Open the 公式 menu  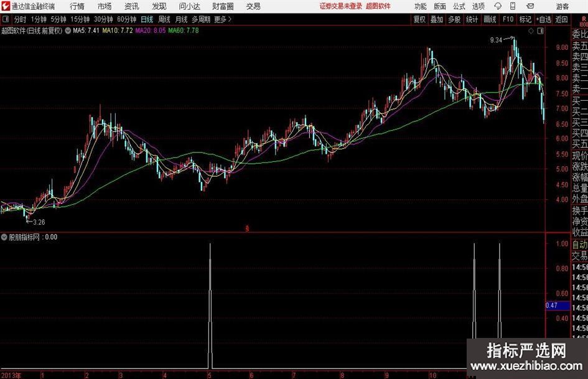coord(459,6)
